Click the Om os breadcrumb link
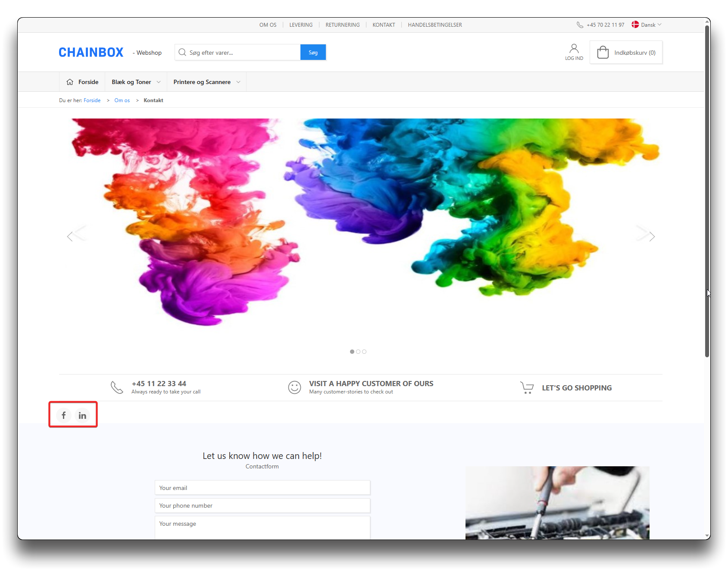This screenshot has height=571, width=728. click(122, 100)
